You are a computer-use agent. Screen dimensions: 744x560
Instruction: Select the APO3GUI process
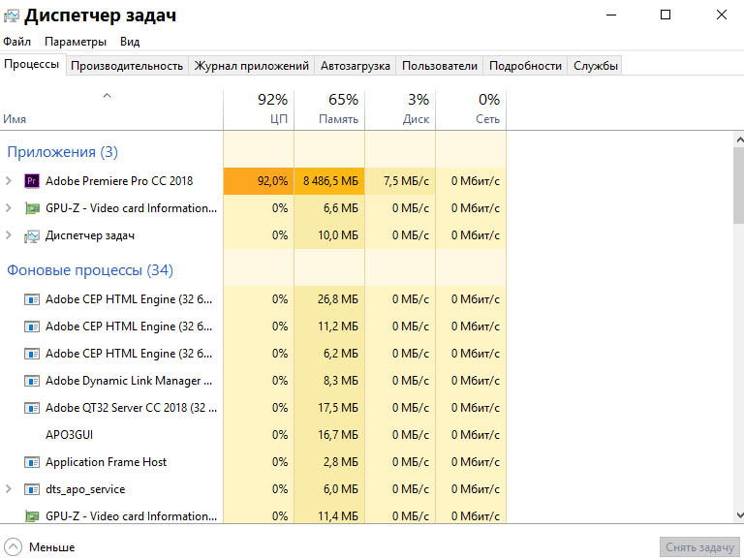pos(254,435)
